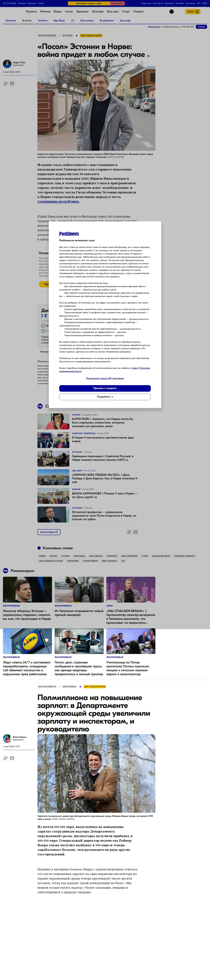Image resolution: width=210 pixels, height=980 pixels.
Task: Open cookie details via Подробнее
Action: click(x=105, y=396)
